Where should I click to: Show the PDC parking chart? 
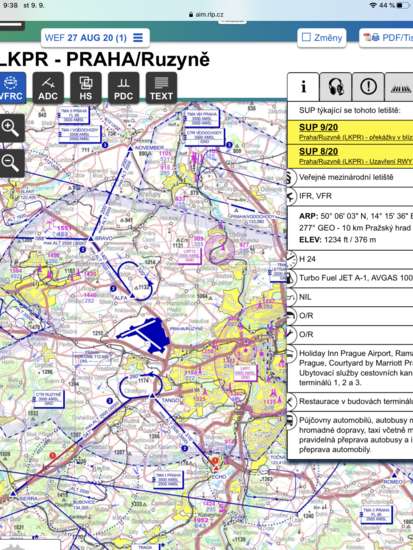point(123,88)
